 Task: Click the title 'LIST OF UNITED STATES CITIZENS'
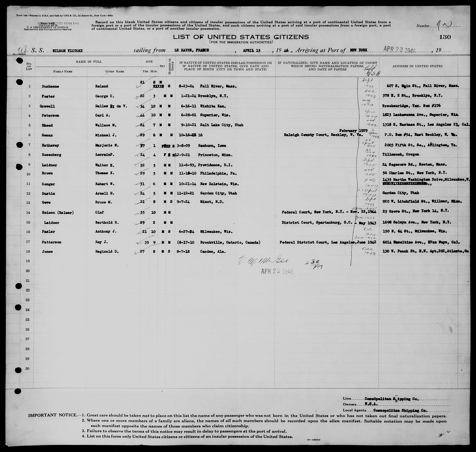click(241, 37)
